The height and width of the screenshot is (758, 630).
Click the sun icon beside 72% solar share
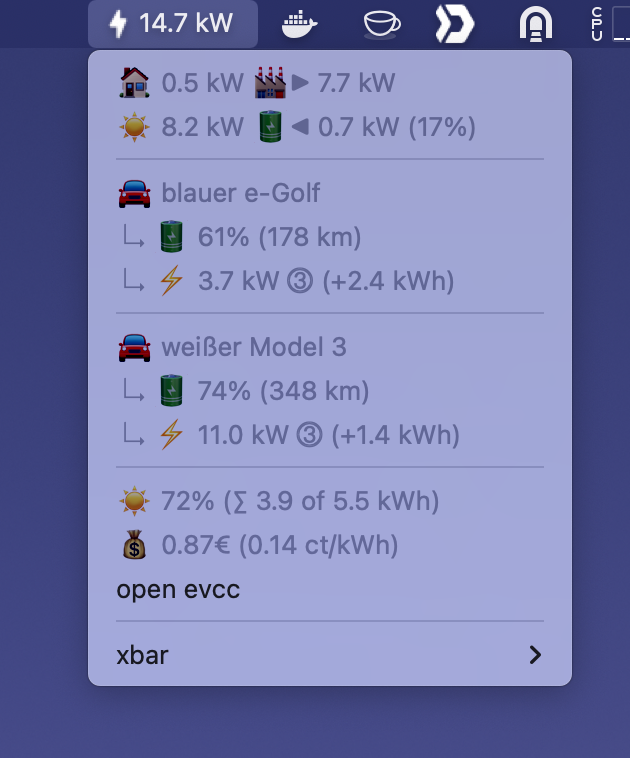pos(134,501)
